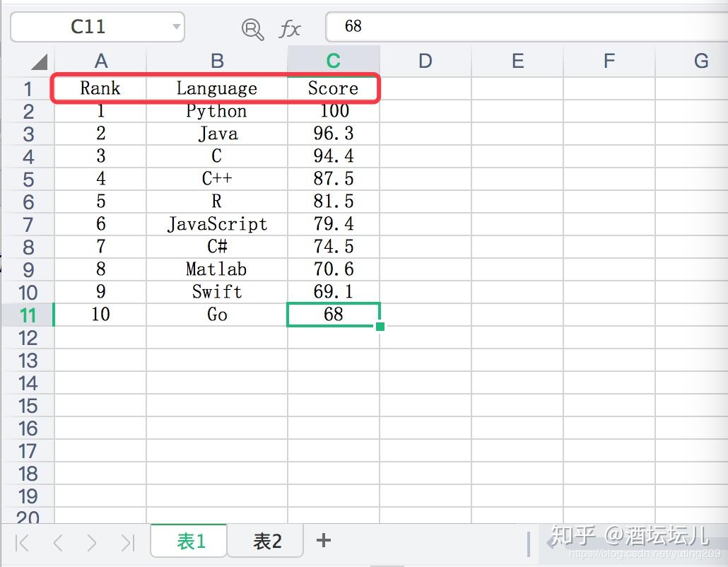Select column C header
The width and height of the screenshot is (728, 567).
point(333,61)
